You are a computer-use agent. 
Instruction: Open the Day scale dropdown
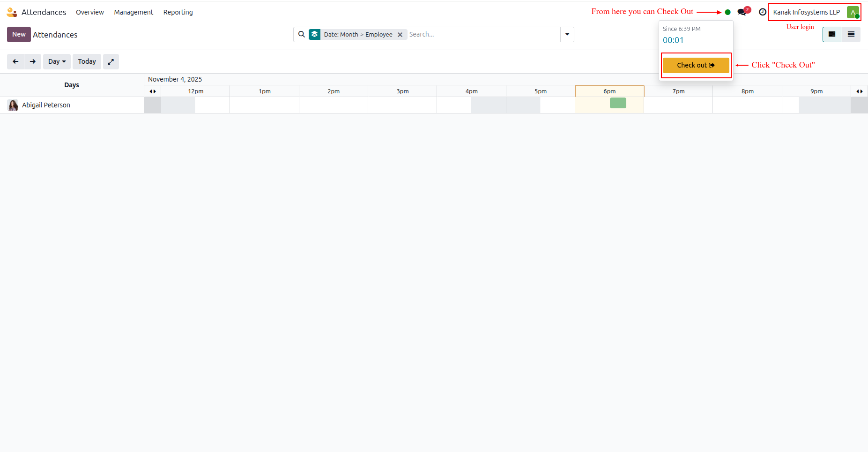click(57, 61)
